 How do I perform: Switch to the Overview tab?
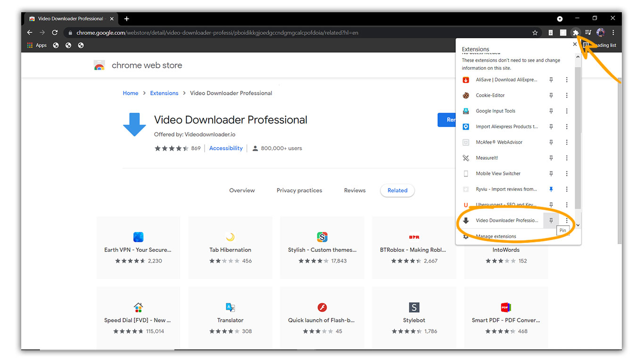click(242, 190)
